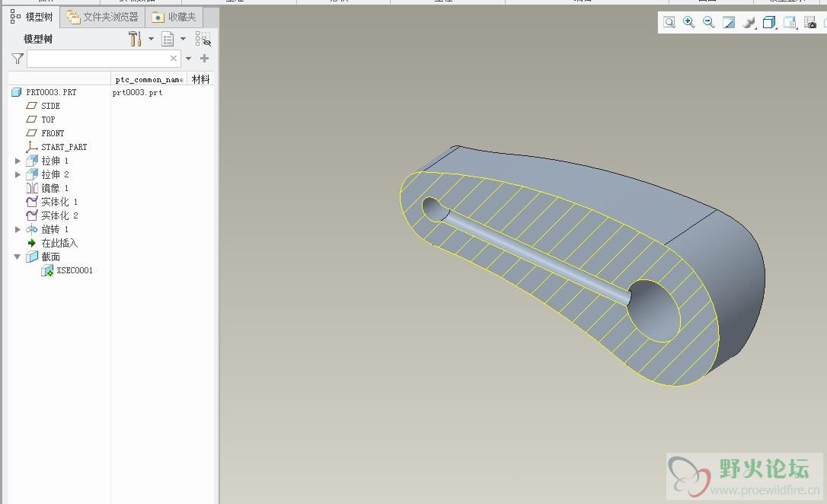The width and height of the screenshot is (827, 504).
Task: Open the display style cube icon
Action: coord(769,22)
